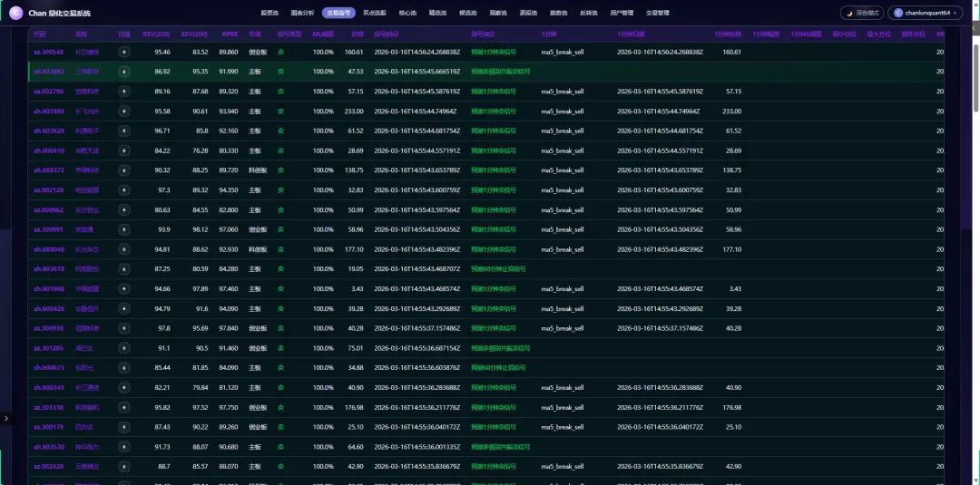The height and width of the screenshot is (485, 980).
Task: Click the filter icon in row sz.300991
Action: pos(123,229)
